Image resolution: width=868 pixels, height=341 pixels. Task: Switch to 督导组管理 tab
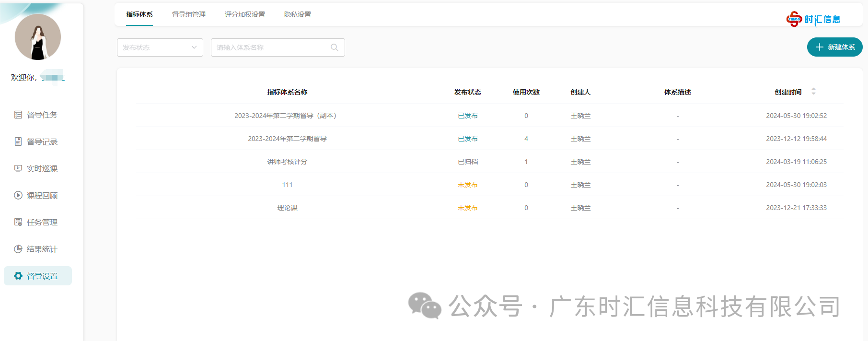click(189, 15)
